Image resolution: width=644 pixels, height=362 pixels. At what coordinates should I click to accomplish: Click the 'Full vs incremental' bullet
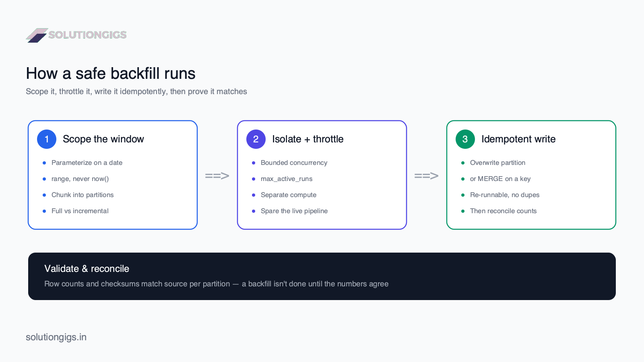pos(80,211)
